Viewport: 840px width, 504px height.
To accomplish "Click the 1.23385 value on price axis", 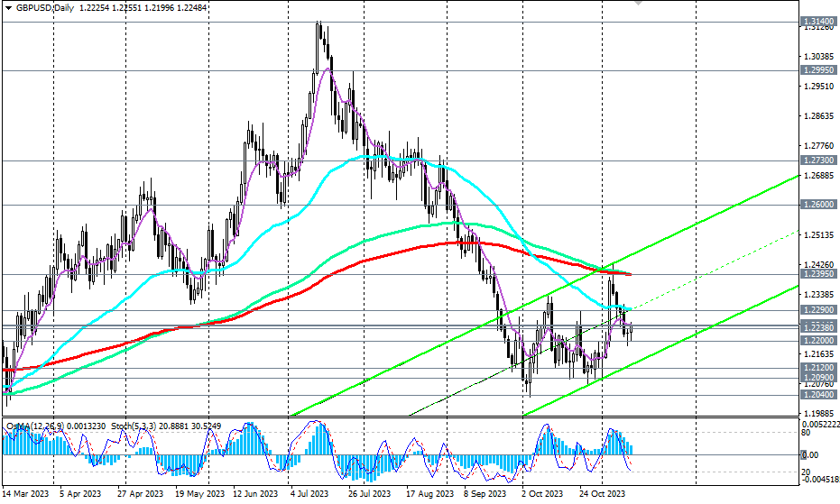I will point(819,295).
